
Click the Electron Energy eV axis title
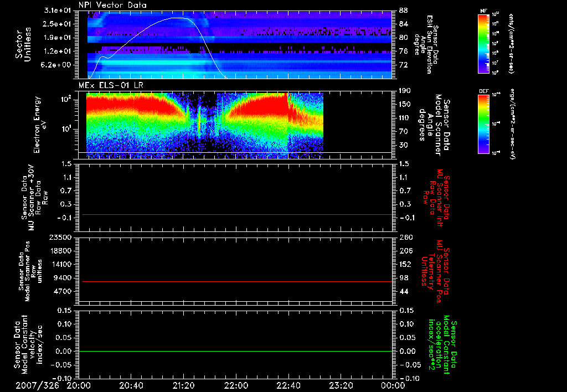coord(39,125)
